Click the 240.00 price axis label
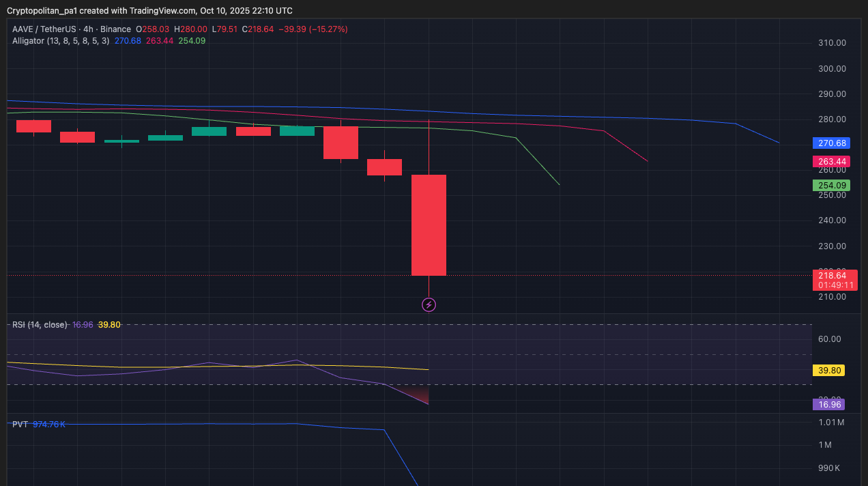This screenshot has height=486, width=868. point(832,220)
